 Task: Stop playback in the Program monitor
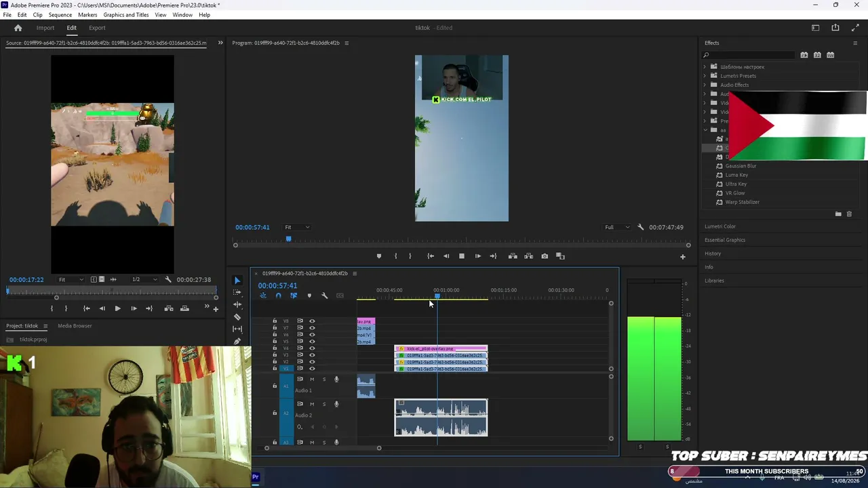tap(462, 256)
